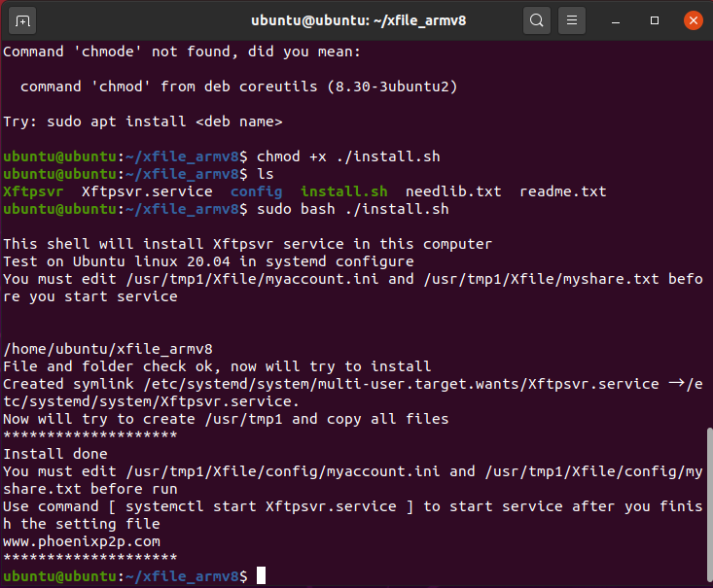Open a new terminal tab
The width and height of the screenshot is (713, 588).
point(23,19)
